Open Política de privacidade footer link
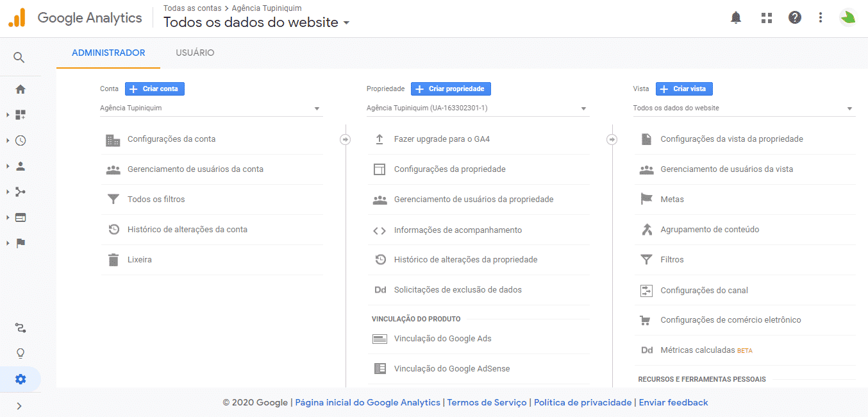Viewport: 868px width, 417px height. click(583, 403)
